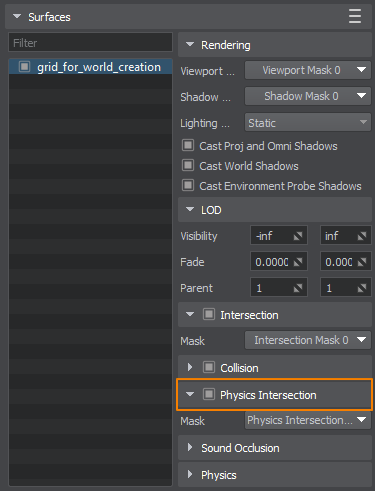Open the Intersection Mask 0 dropdown
The height and width of the screenshot is (491, 375).
(308, 340)
